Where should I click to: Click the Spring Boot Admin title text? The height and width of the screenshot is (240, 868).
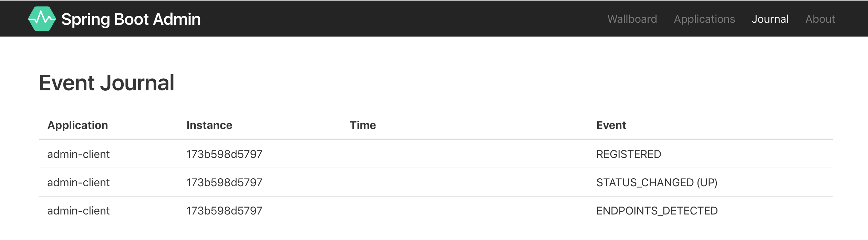click(131, 19)
